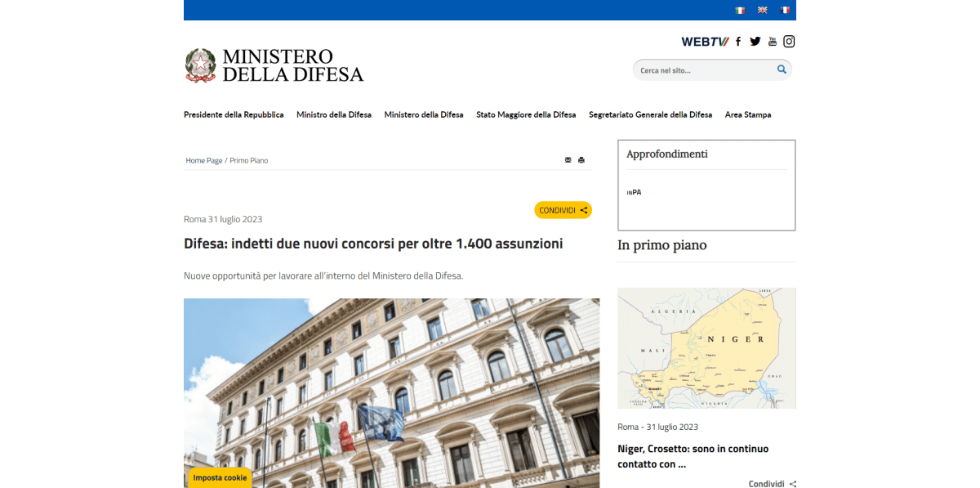Select the Italian flag language option

click(739, 10)
